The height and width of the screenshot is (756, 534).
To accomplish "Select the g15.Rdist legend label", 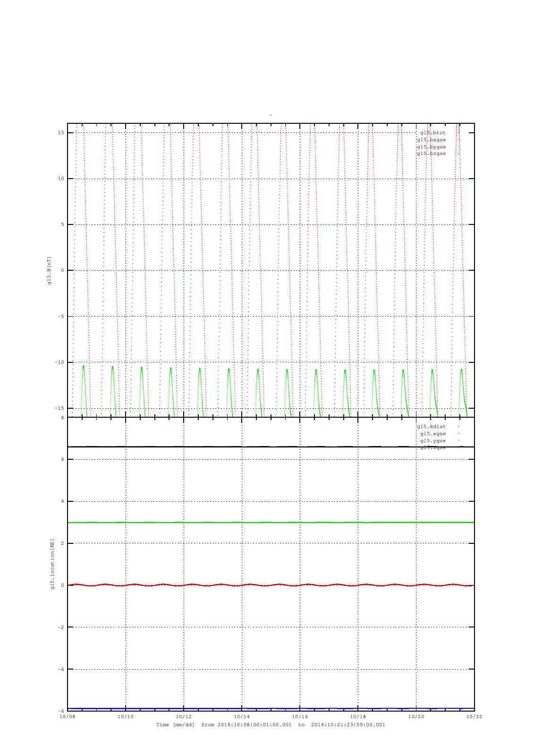I will coord(431,427).
